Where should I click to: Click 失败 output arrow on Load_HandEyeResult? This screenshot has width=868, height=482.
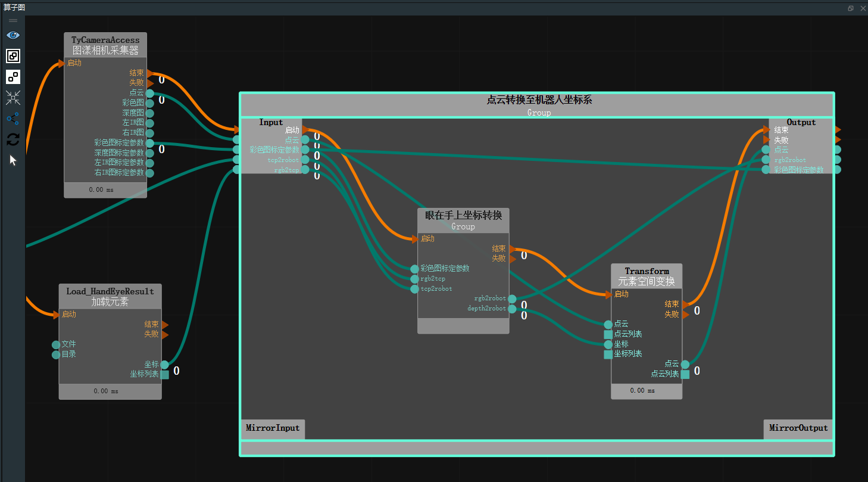165,335
